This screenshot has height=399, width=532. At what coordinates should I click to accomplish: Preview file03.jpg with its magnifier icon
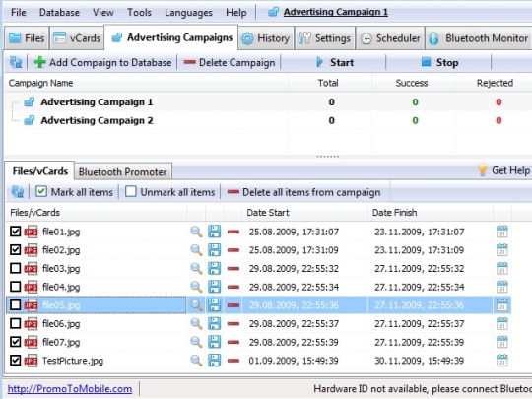click(196, 268)
